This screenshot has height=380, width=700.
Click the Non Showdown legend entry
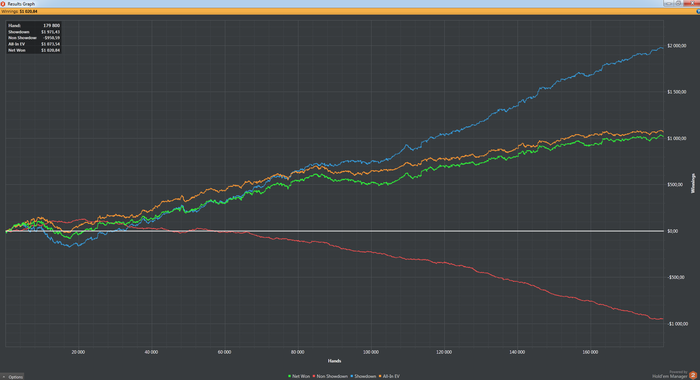pos(330,376)
